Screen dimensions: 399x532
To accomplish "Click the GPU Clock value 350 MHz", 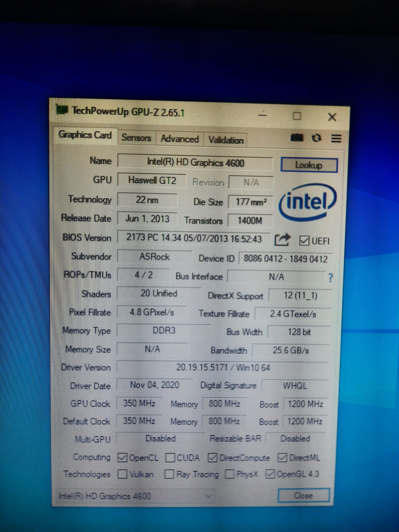I will pyautogui.click(x=139, y=403).
